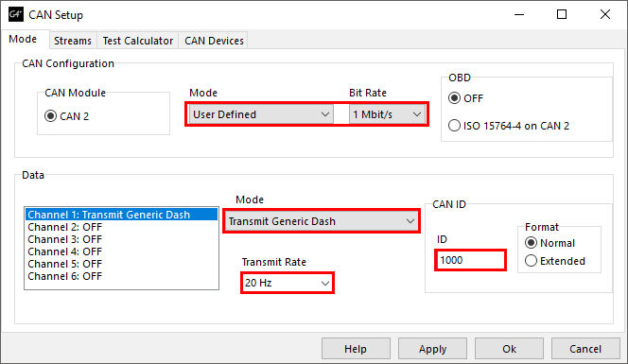The image size is (628, 364).
Task: Cancel the CAN Setup dialog
Action: (585, 349)
